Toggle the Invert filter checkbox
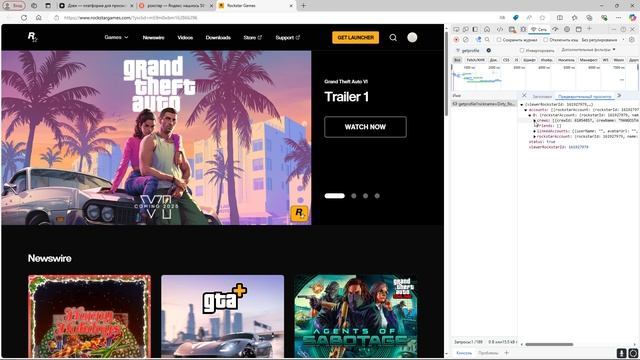The image size is (640, 360). pyautogui.click(x=522, y=50)
